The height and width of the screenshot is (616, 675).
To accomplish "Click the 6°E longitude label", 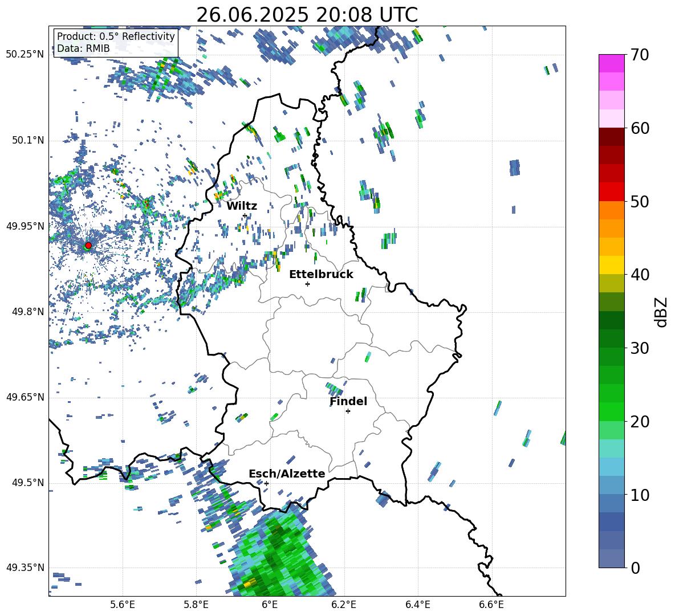I will 270,605.
